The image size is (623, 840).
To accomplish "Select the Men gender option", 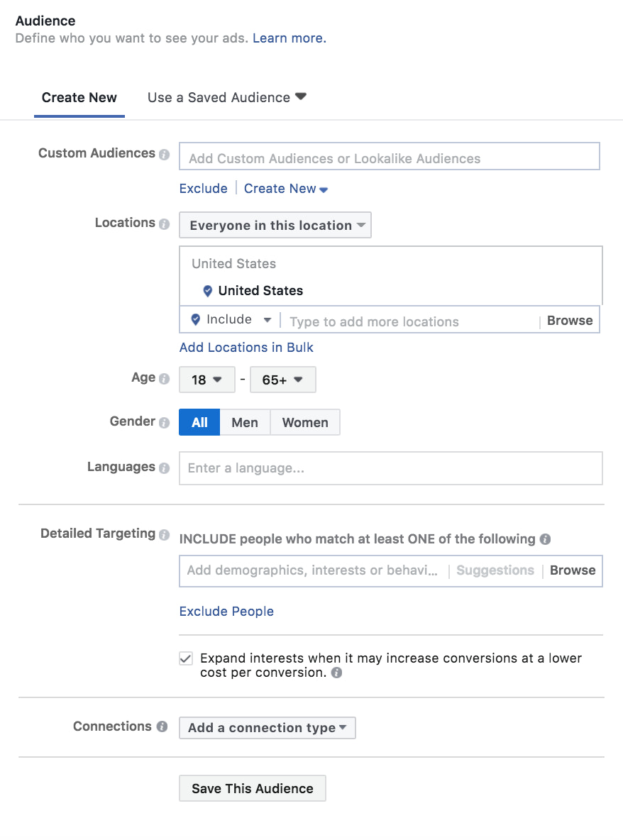I will click(245, 422).
